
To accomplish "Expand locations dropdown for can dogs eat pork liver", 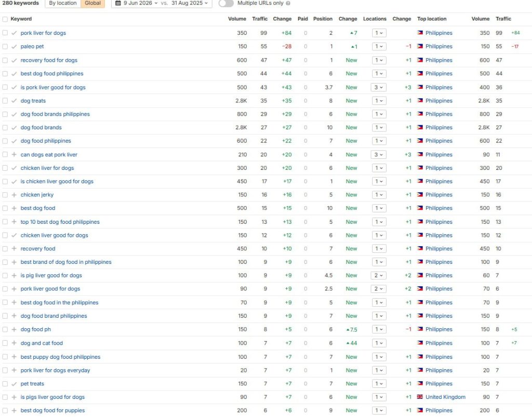I will [x=379, y=155].
